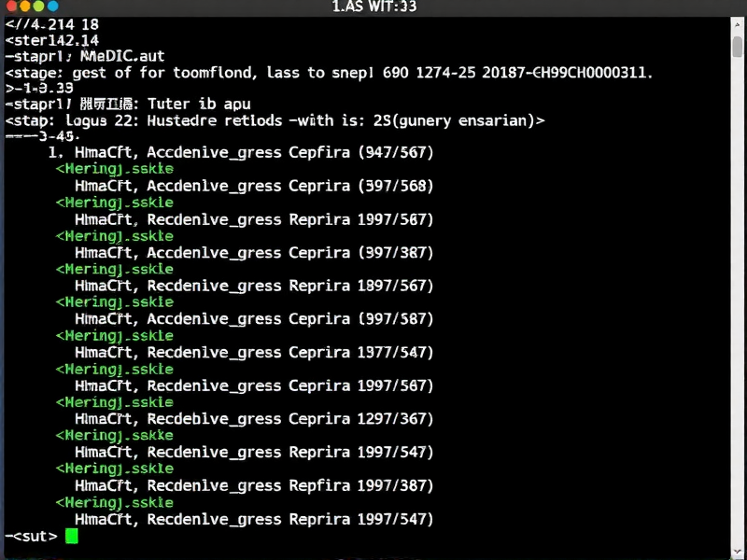The height and width of the screenshot is (560, 747).
Task: Select the '<ster142.14' line
Action: [x=52, y=40]
